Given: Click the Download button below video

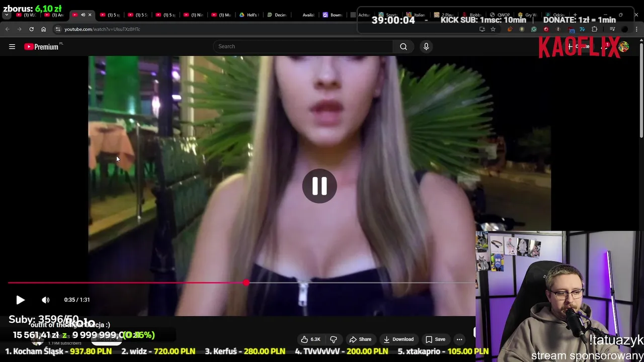Looking at the screenshot, I should 398,339.
